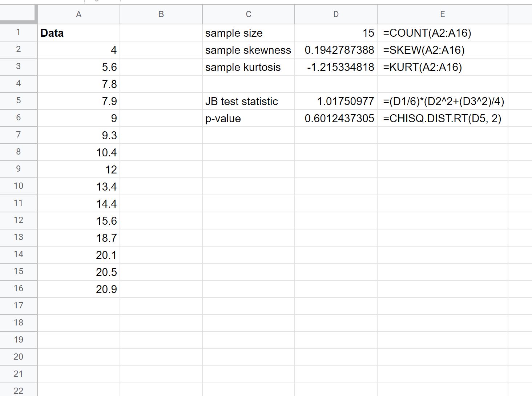This screenshot has height=396, width=532.
Task: Click the =CHISQ.DIST.RT(D5, 2) formula cell
Action: click(442, 118)
